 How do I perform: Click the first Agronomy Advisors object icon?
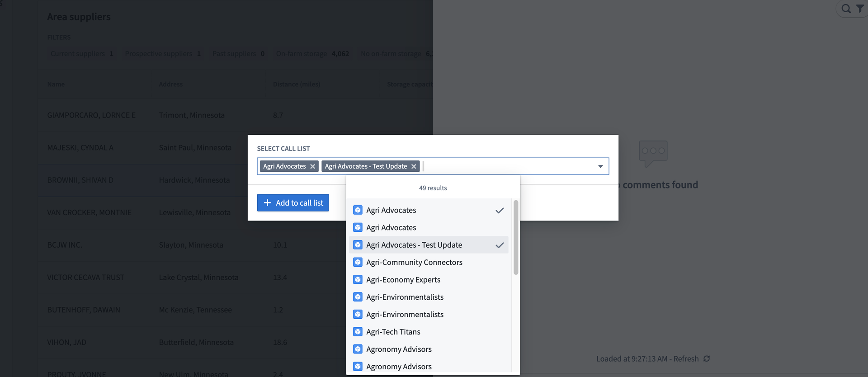pyautogui.click(x=358, y=349)
